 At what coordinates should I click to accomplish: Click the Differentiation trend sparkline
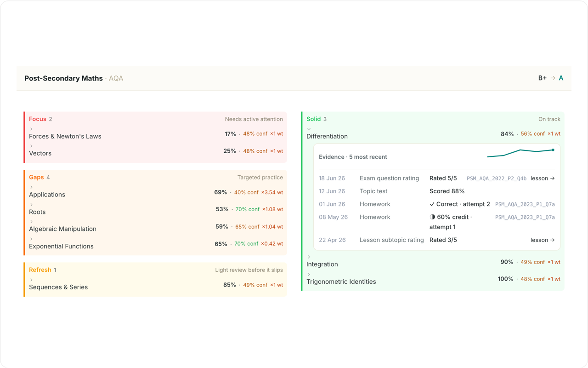(521, 153)
